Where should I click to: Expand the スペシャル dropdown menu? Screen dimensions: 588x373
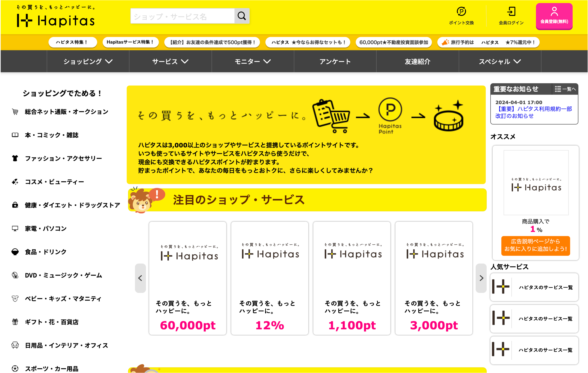(500, 61)
